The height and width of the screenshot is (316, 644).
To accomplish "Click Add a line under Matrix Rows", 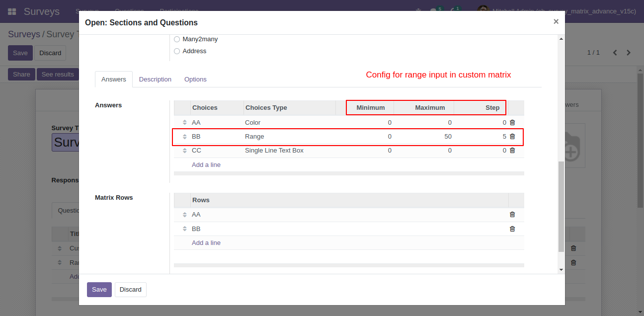I will (206, 243).
